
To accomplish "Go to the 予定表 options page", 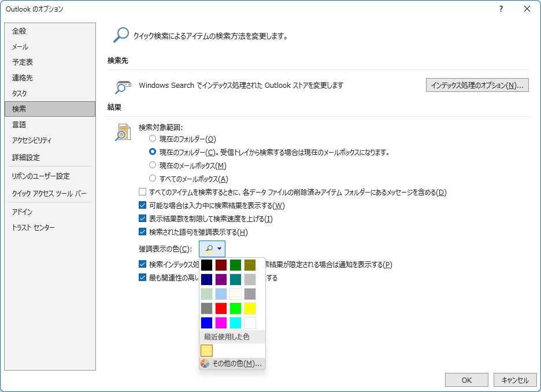I will coord(50,62).
